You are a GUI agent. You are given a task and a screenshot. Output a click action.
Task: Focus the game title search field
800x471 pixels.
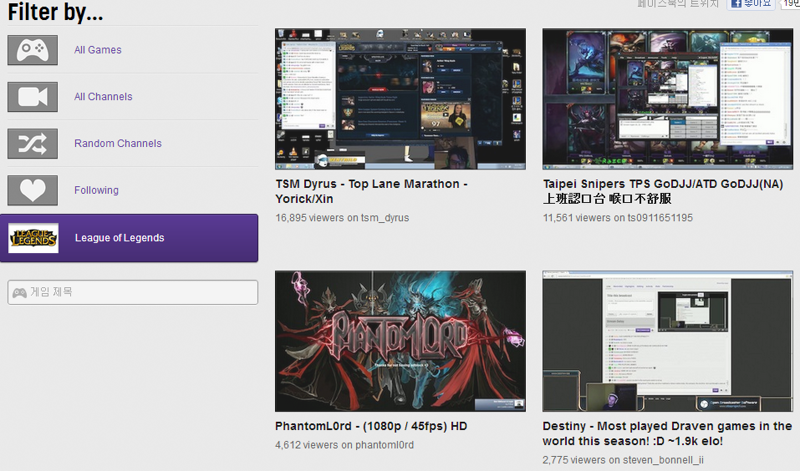tap(133, 292)
